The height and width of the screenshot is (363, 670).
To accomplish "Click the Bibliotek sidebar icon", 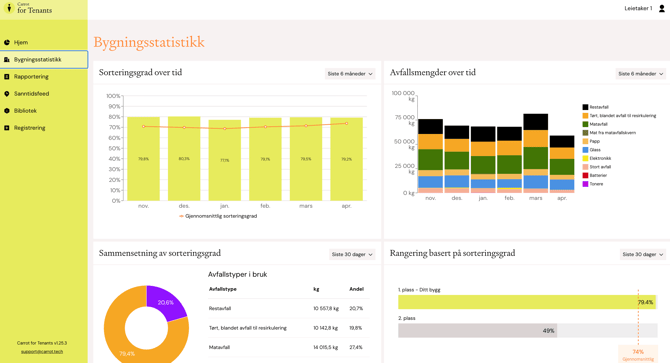I will click(7, 111).
